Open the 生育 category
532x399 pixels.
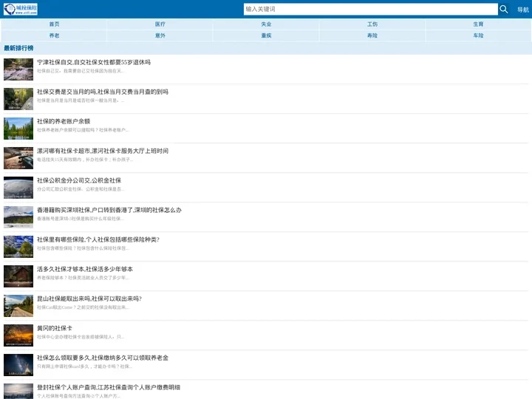478,24
